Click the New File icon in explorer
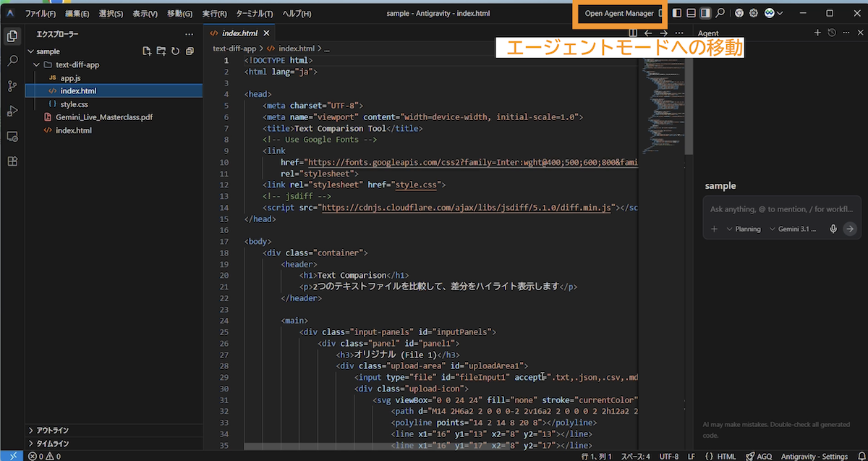868x461 pixels. tap(147, 51)
